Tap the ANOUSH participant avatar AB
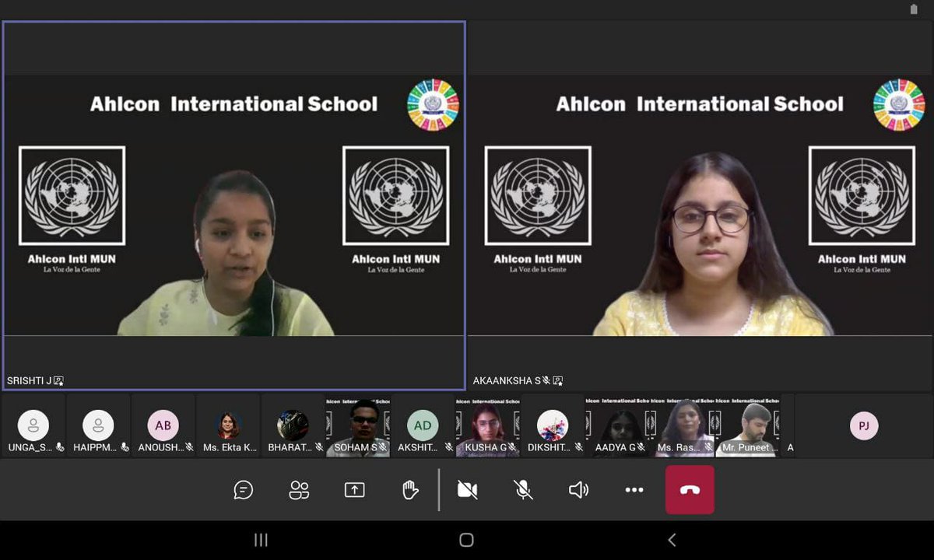Viewport: 934px width, 560px height. tap(163, 425)
